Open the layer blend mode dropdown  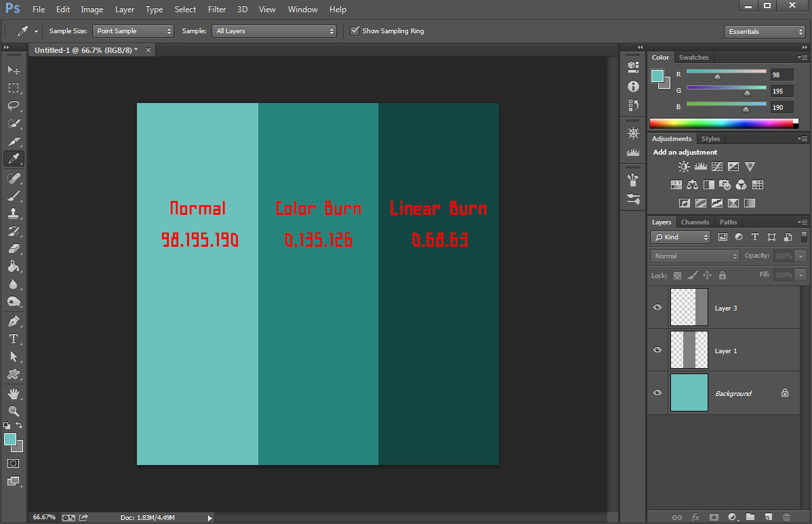point(695,256)
